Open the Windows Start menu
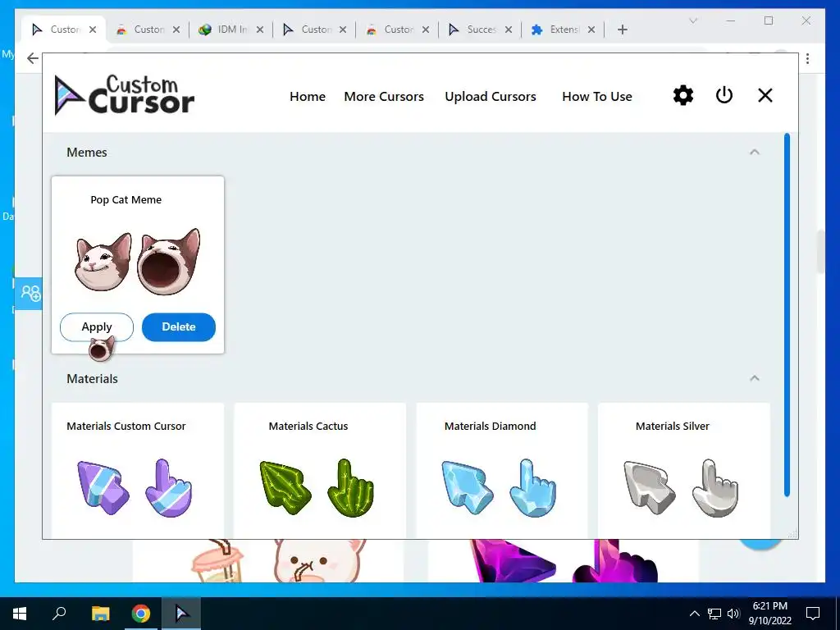The height and width of the screenshot is (630, 840). (x=20, y=614)
